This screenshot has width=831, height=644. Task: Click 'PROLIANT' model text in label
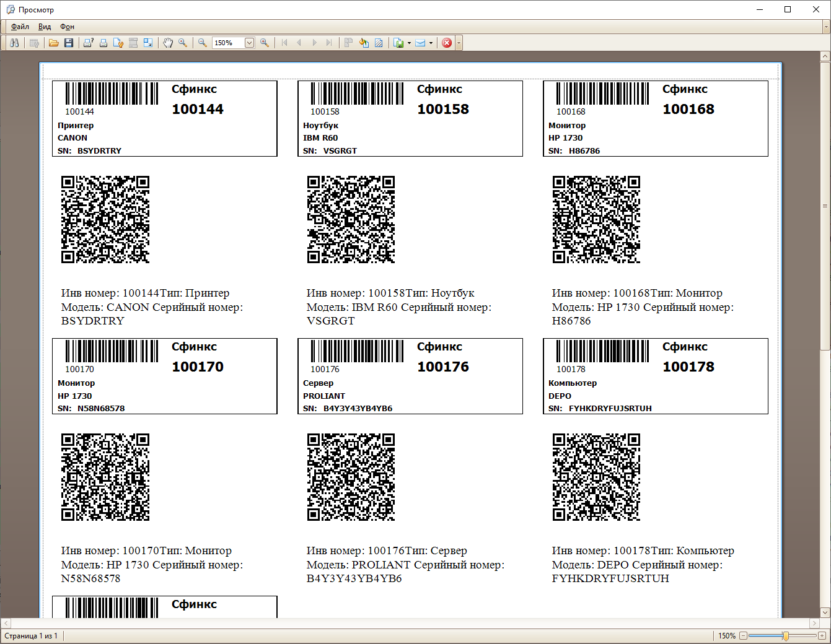pyautogui.click(x=324, y=396)
